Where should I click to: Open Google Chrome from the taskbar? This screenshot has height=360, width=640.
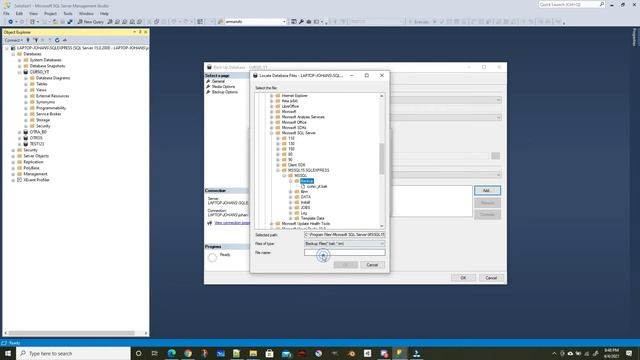click(x=188, y=353)
